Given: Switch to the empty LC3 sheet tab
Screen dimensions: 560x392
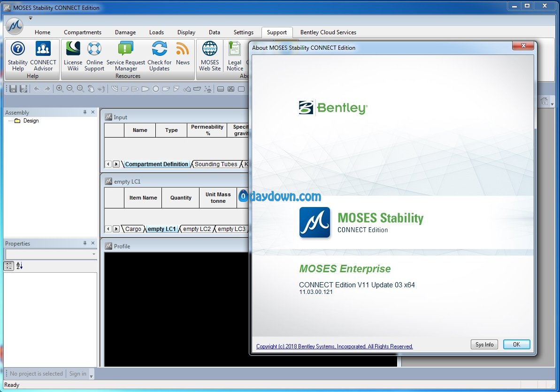Looking at the screenshot, I should click(x=231, y=229).
